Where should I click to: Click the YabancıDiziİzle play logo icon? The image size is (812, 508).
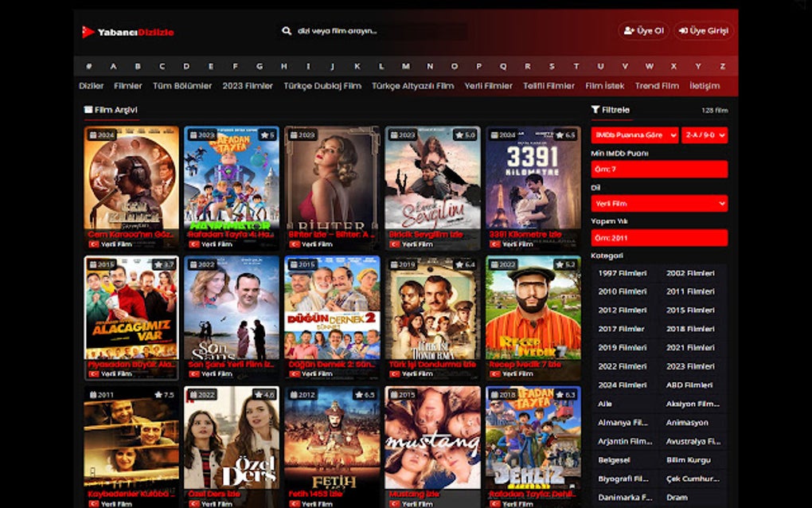coord(88,32)
